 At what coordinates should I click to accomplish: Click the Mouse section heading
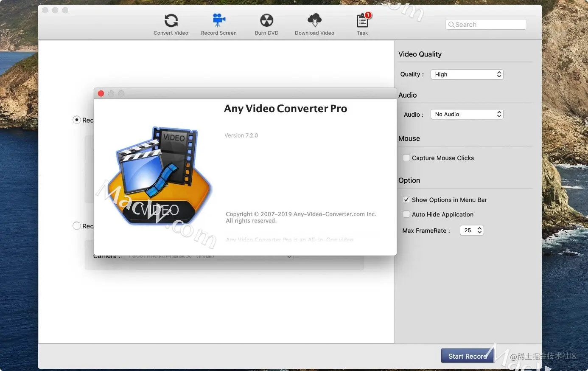click(409, 138)
